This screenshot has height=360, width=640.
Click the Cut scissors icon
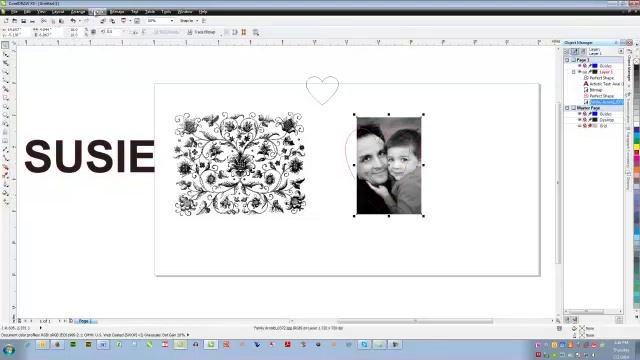click(44, 21)
